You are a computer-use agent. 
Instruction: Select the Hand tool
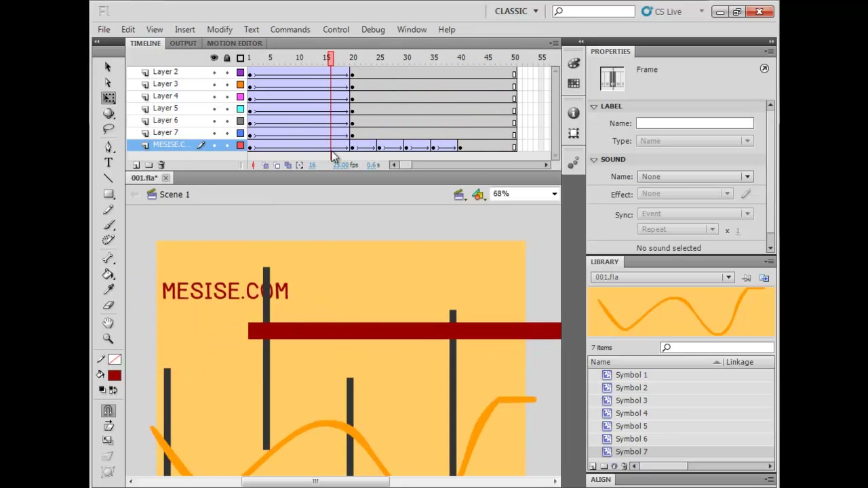(x=108, y=323)
